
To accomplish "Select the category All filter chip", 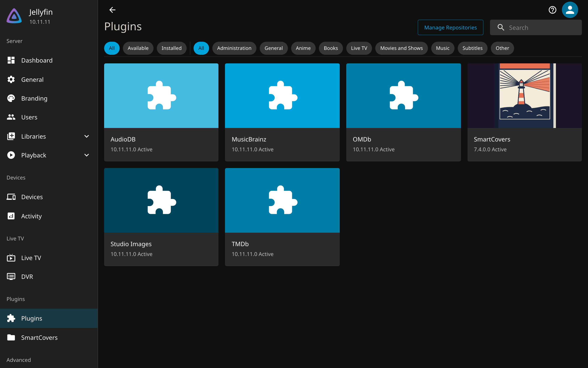I will click(x=201, y=48).
